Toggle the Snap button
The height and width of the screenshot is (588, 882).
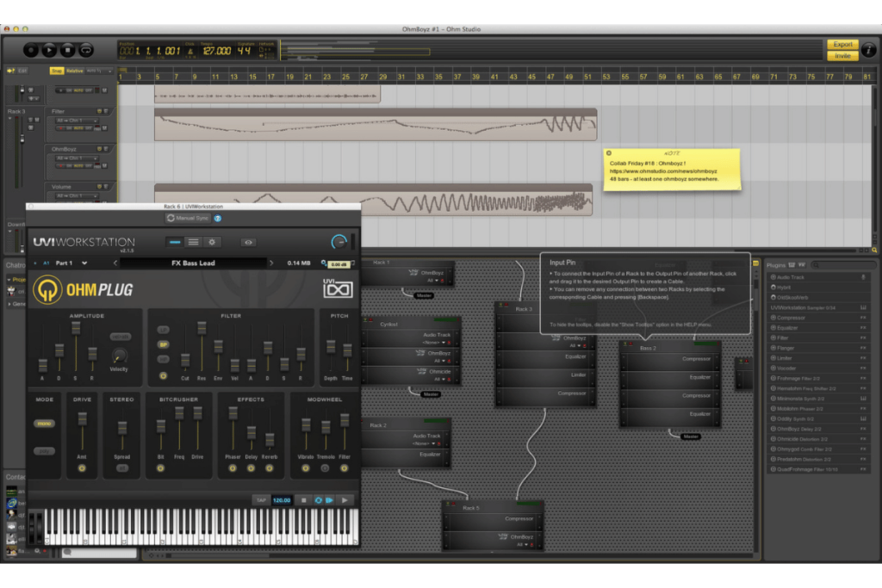pyautogui.click(x=57, y=71)
